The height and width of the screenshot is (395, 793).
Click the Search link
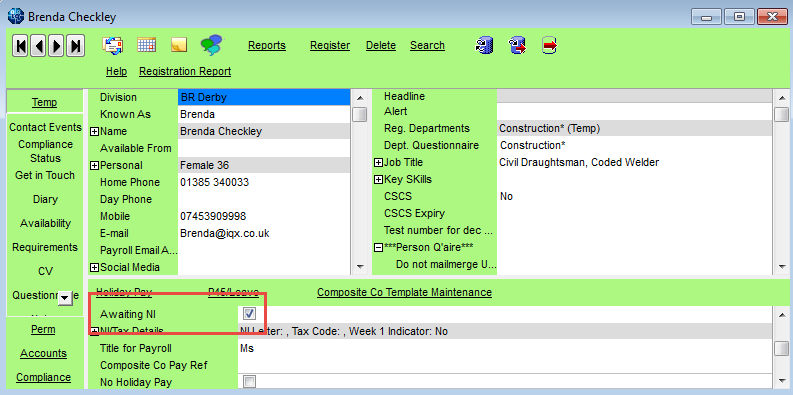click(427, 46)
